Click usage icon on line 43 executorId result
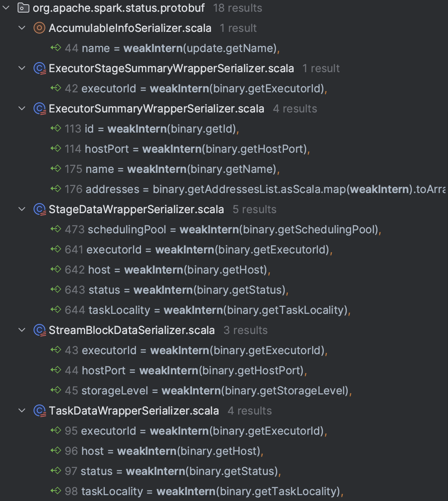 (55, 350)
